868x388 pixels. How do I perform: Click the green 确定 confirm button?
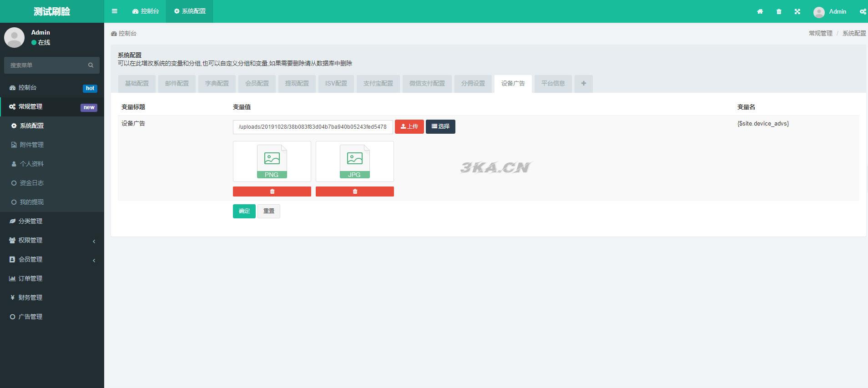pyautogui.click(x=244, y=211)
